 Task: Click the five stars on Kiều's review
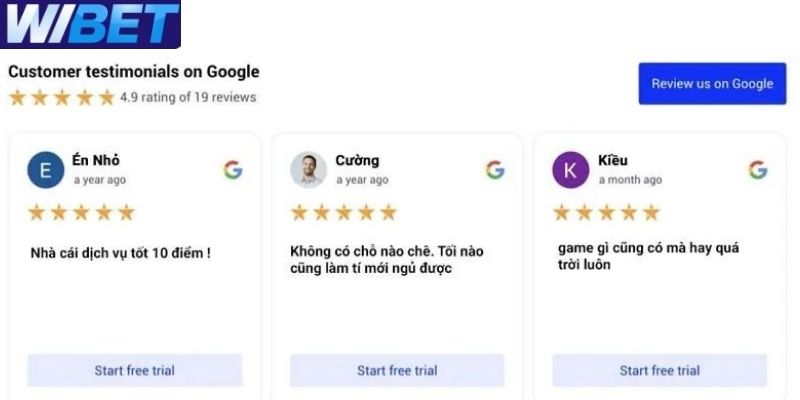(606, 212)
